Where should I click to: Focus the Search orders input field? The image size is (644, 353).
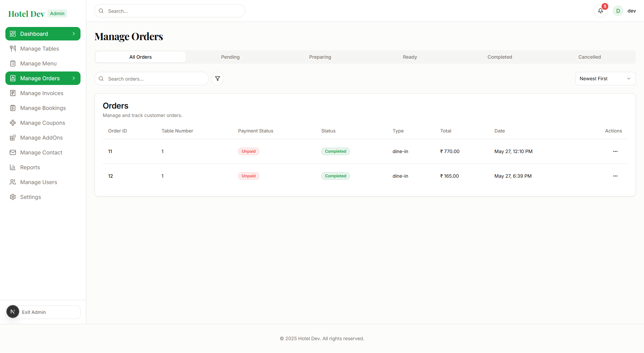point(156,79)
